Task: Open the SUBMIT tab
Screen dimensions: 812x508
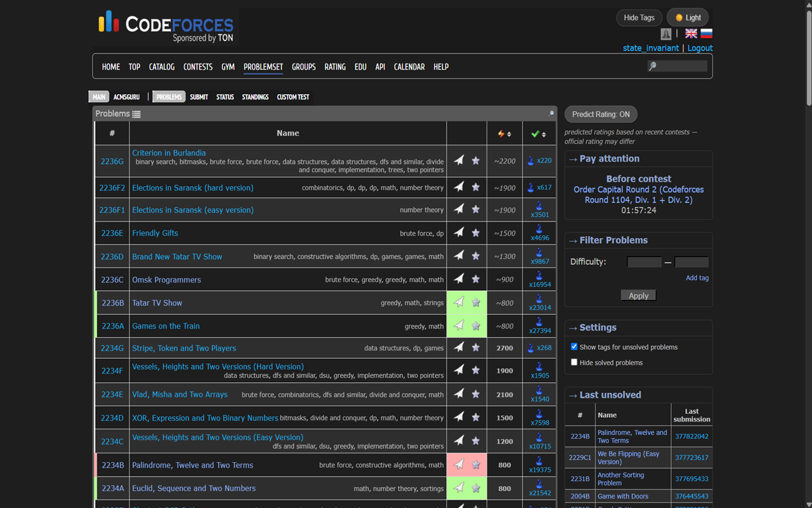Action: [199, 97]
